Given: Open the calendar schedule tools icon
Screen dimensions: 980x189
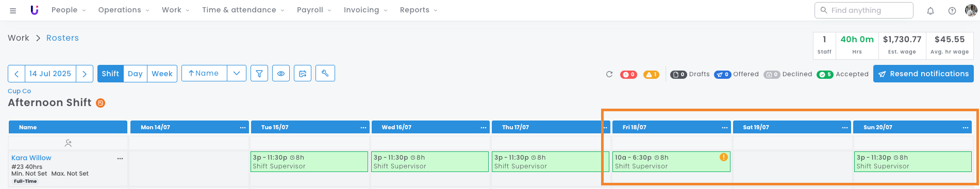Looking at the screenshot, I should (303, 74).
